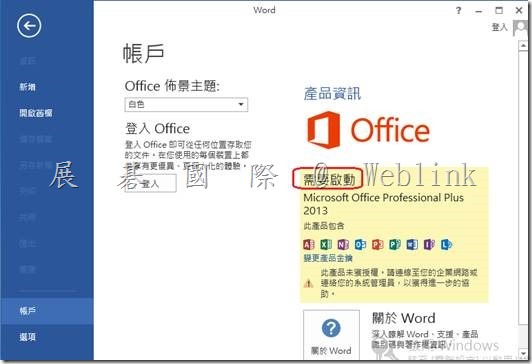
Task: Select 開啟舊檔 in the left sidebar
Action: [36, 113]
